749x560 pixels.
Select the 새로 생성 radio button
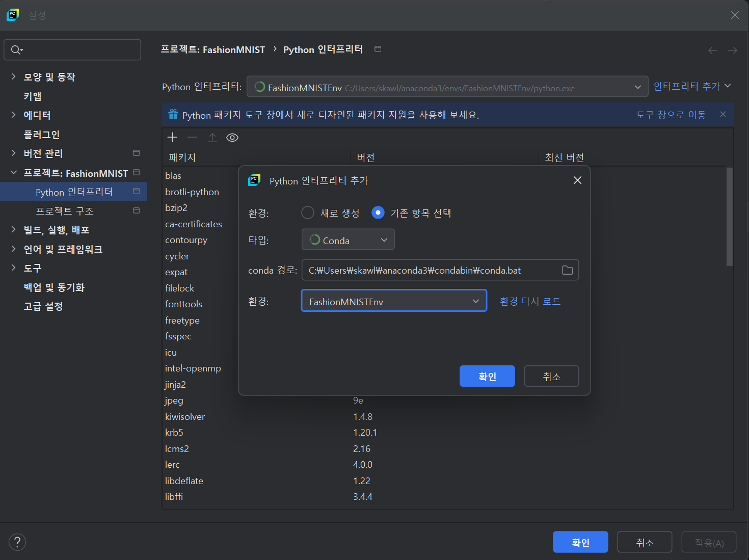click(x=308, y=212)
